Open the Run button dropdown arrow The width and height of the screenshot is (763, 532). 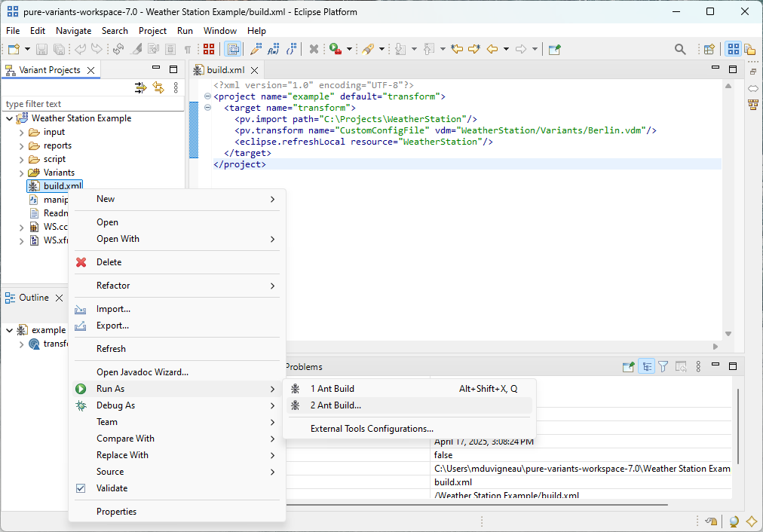pos(350,50)
